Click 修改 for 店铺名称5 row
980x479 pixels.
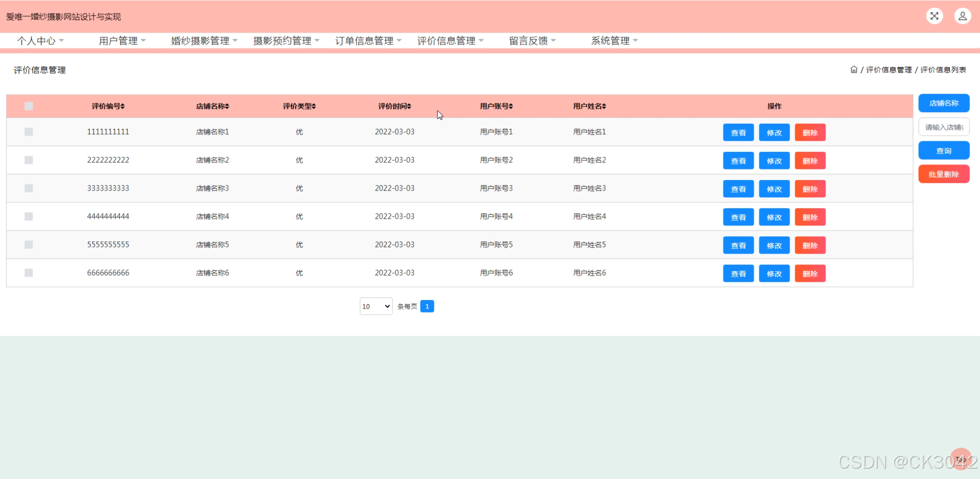774,245
